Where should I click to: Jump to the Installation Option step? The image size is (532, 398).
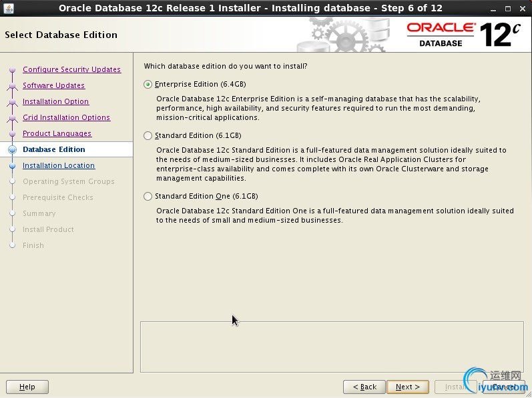[55, 101]
